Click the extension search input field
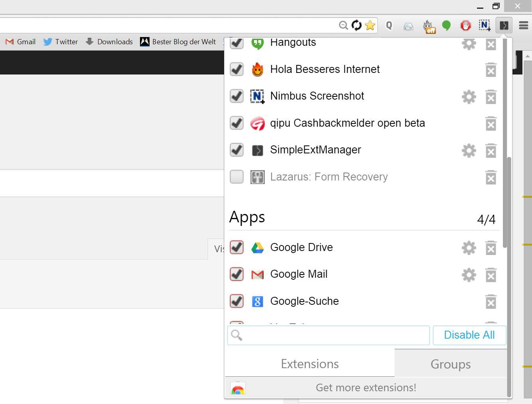532x404 pixels. pos(328,335)
